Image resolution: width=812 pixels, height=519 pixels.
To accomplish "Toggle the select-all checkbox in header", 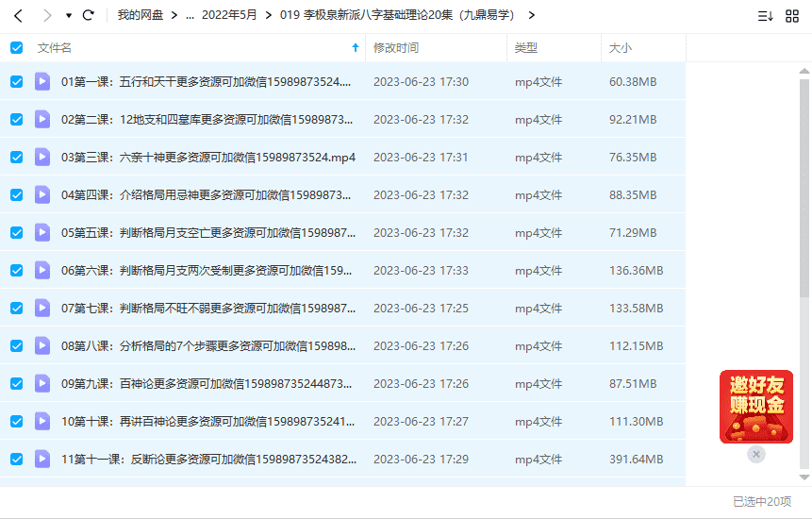I will point(16,47).
